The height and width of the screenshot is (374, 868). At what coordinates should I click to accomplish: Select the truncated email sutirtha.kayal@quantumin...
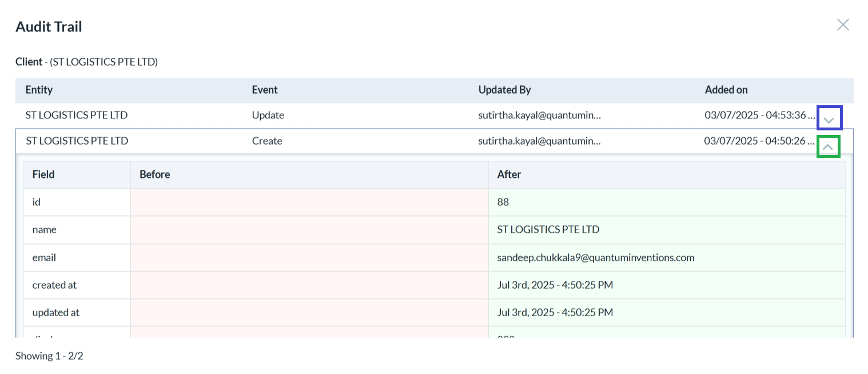click(x=540, y=115)
